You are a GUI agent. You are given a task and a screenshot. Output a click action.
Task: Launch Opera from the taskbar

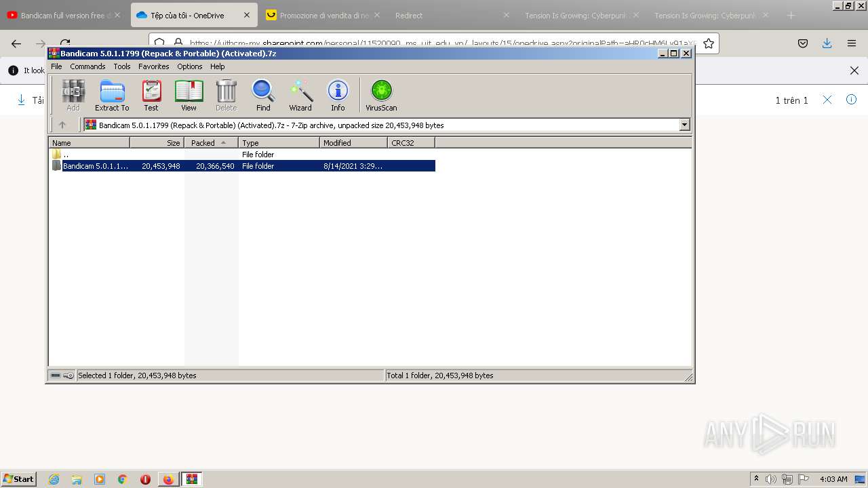[145, 479]
